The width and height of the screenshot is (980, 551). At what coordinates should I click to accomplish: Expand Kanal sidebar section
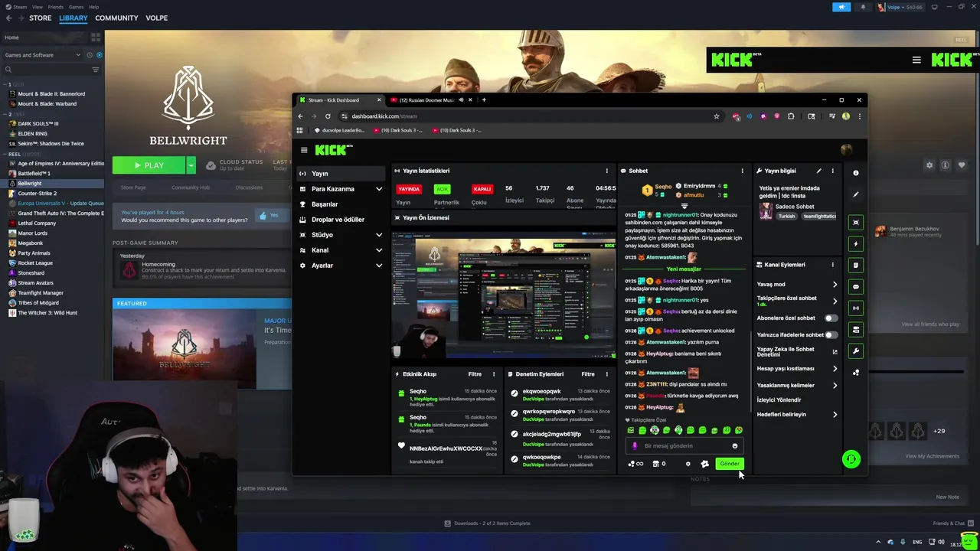coord(379,250)
